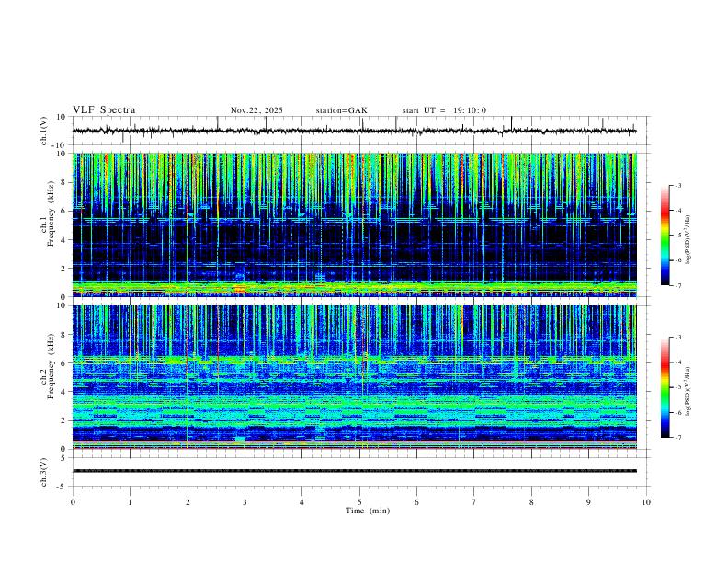
Task: Click time axis tick label "9"
Action: point(588,502)
